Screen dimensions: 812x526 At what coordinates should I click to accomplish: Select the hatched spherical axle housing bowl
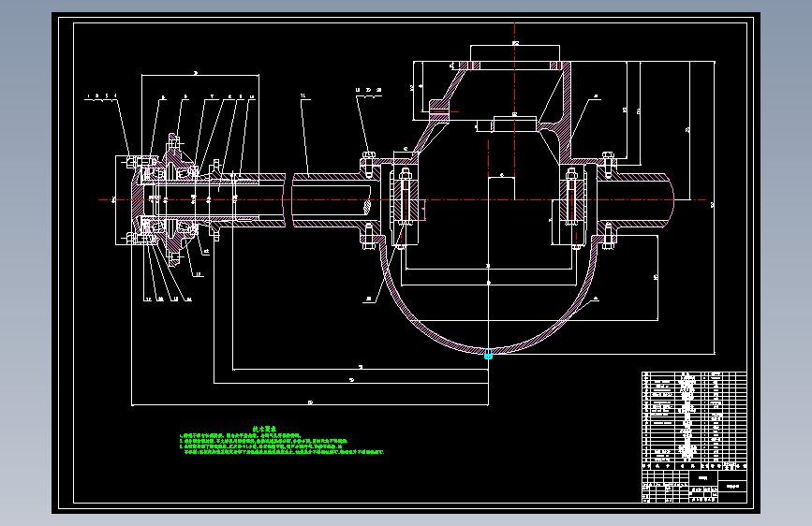pos(488,295)
